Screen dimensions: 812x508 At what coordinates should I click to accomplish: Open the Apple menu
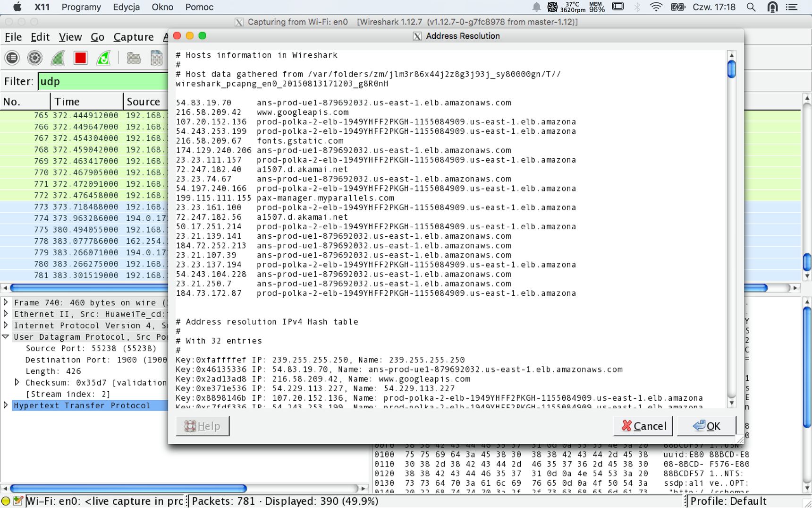pyautogui.click(x=17, y=7)
